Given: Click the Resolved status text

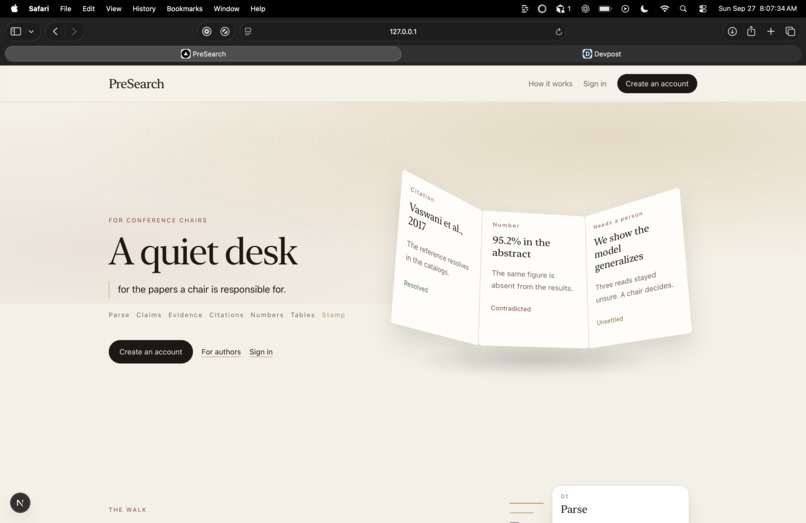Looking at the screenshot, I should pyautogui.click(x=415, y=286).
